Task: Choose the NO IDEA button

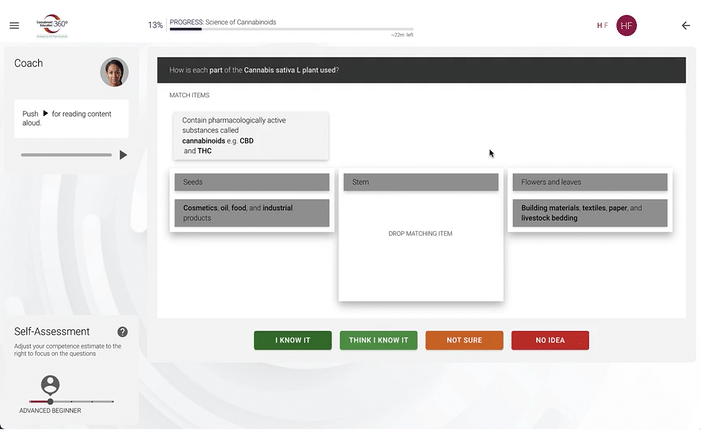Action: point(550,340)
